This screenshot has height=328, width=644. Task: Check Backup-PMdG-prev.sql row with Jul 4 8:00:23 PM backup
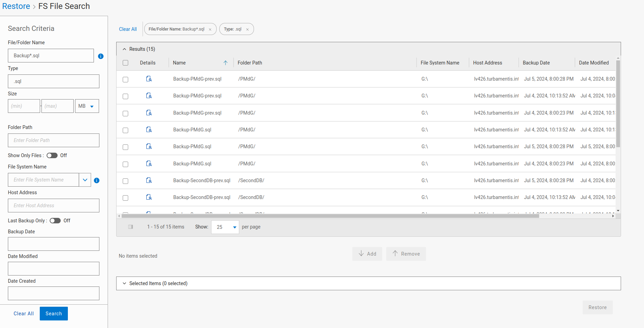125,114
